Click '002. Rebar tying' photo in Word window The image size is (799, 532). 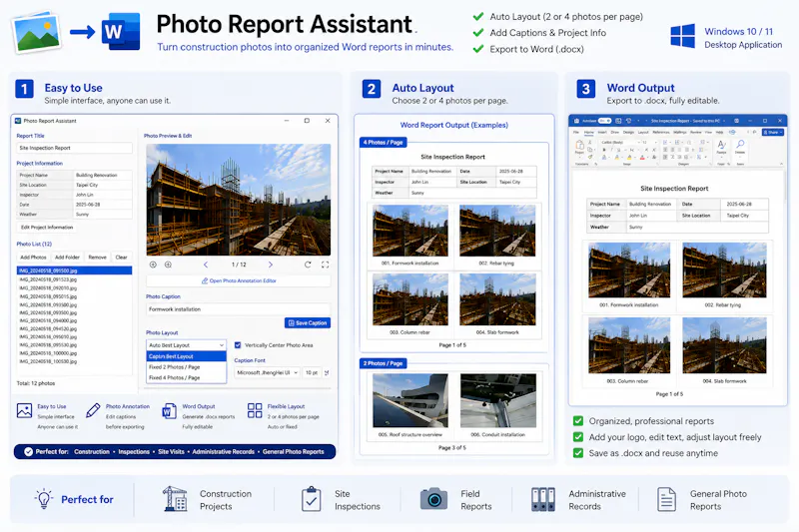[x=724, y=269]
